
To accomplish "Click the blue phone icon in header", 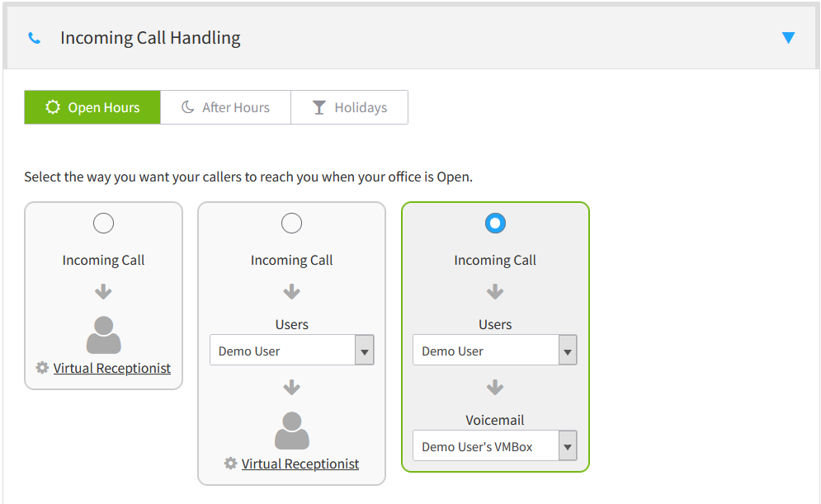I will (34, 38).
